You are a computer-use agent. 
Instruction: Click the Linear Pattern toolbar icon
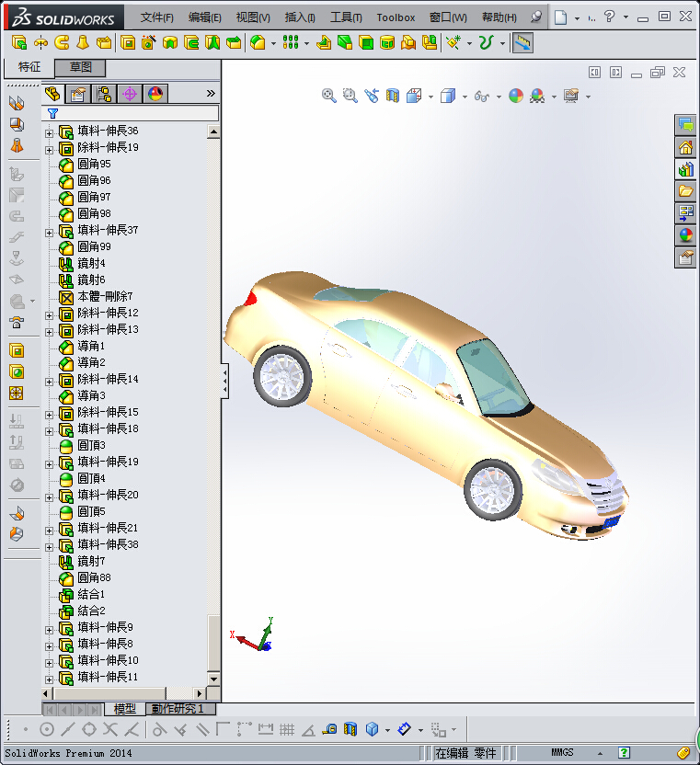tap(291, 43)
